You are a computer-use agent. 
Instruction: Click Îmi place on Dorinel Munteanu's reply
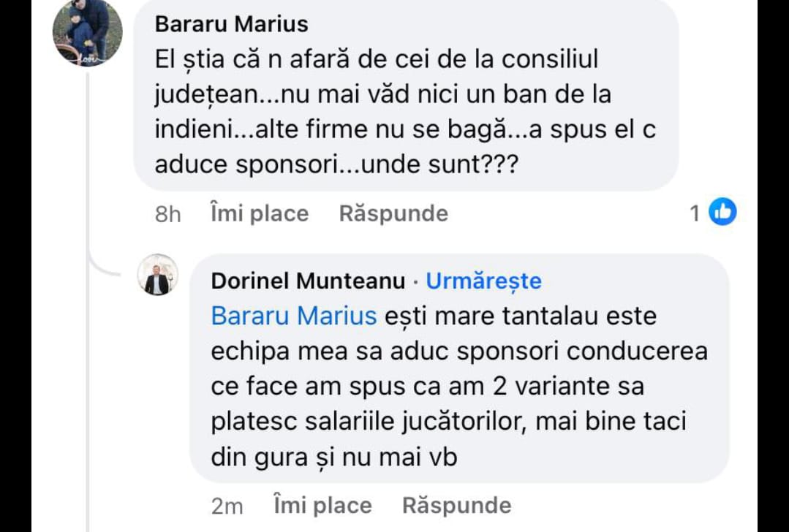point(322,504)
